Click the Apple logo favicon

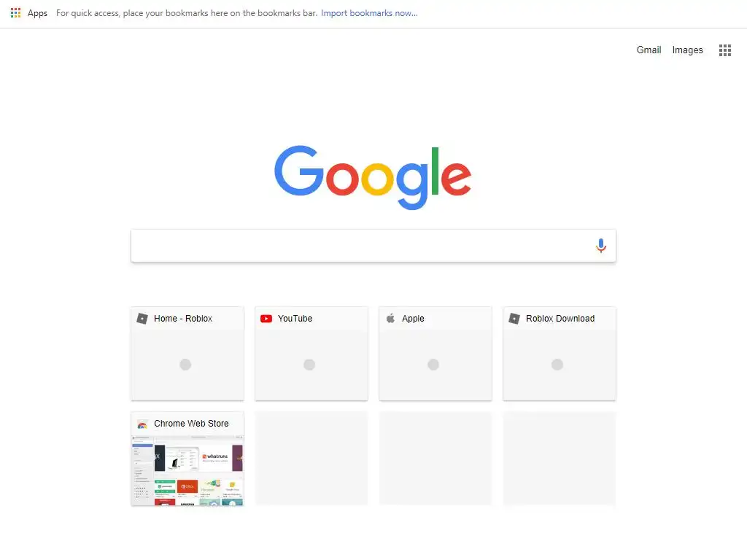tap(390, 318)
